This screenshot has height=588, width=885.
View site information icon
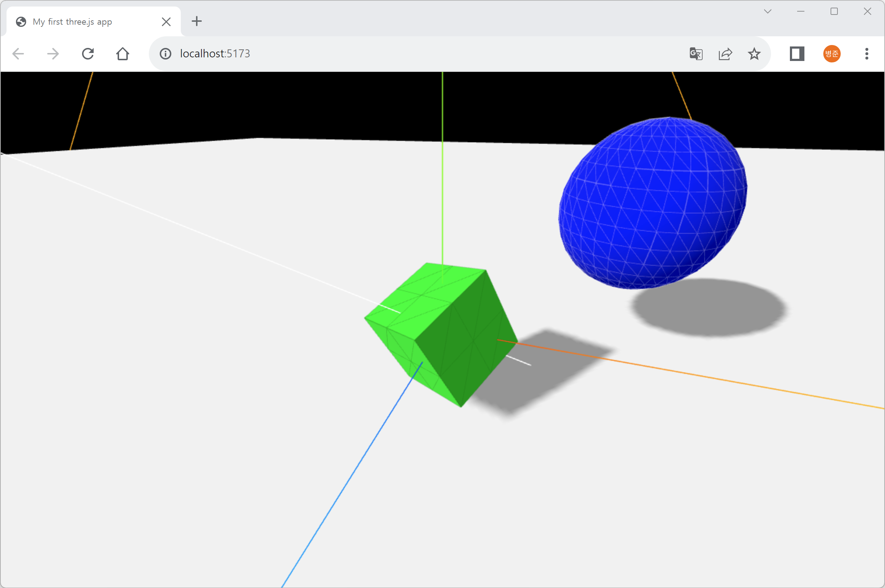point(166,54)
